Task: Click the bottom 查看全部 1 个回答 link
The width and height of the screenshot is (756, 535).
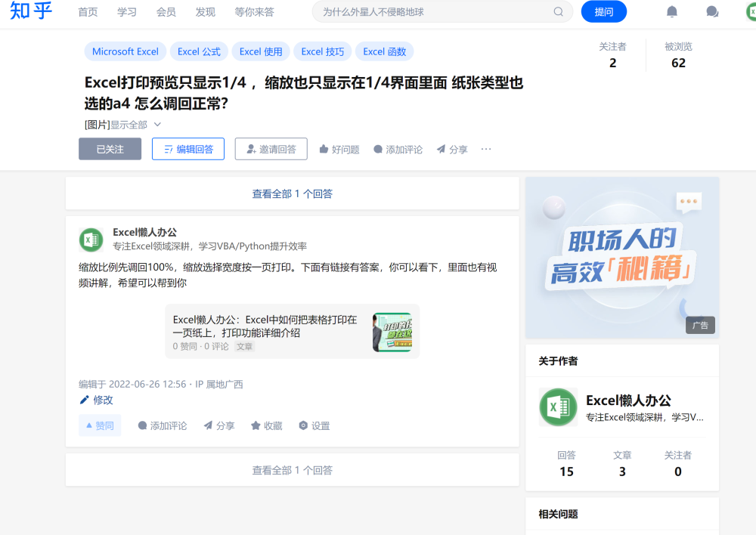Action: [292, 470]
